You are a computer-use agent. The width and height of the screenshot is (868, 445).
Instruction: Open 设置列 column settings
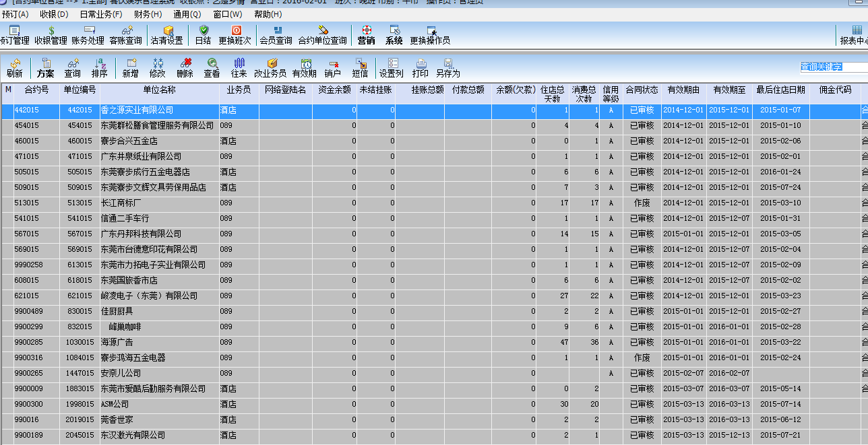(392, 68)
